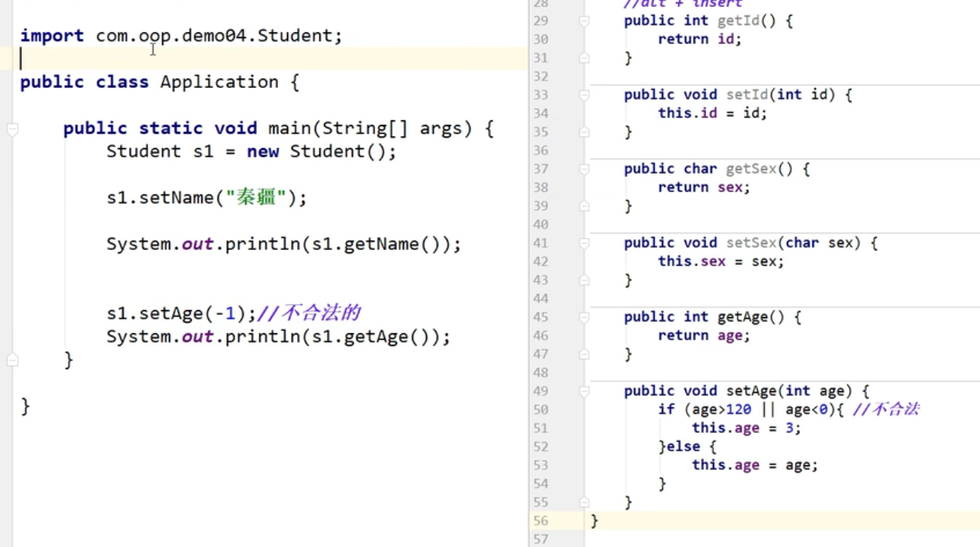The height and width of the screenshot is (547, 980).
Task: Click line number 32 in the gutter
Action: pos(540,76)
